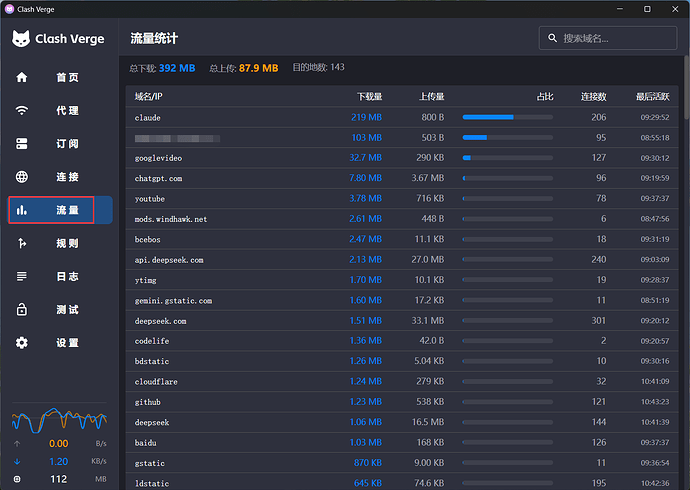Click the Clash Verge title bar icon
The height and width of the screenshot is (490, 690).
click(9, 9)
